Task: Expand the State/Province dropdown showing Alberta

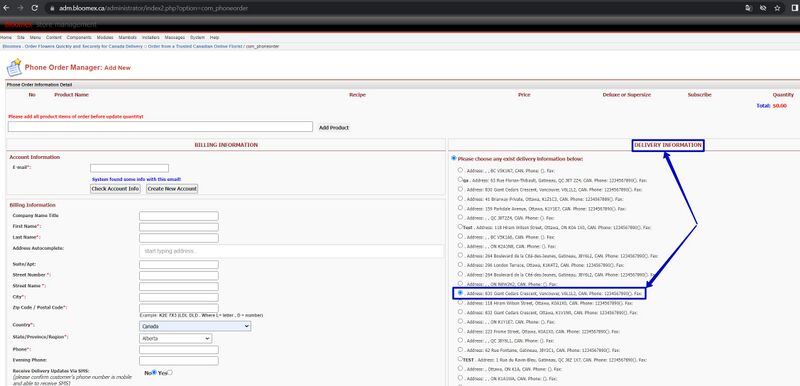Action: (x=176, y=338)
